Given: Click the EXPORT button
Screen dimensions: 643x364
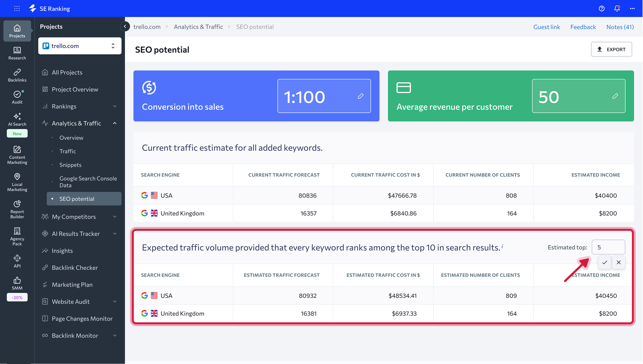Looking at the screenshot, I should coord(611,49).
